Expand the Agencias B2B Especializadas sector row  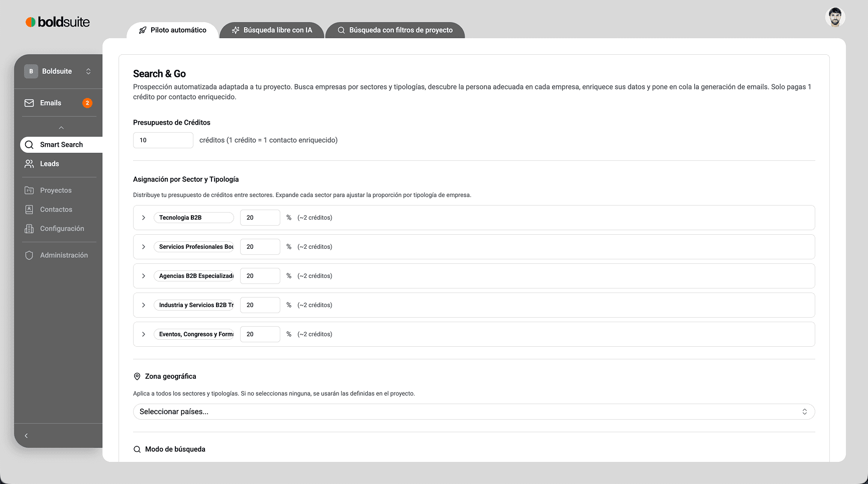(x=144, y=276)
